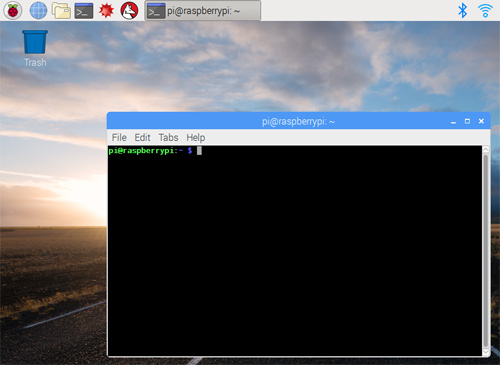This screenshot has width=500, height=365.
Task: Maximize the terminal window
Action: [467, 121]
